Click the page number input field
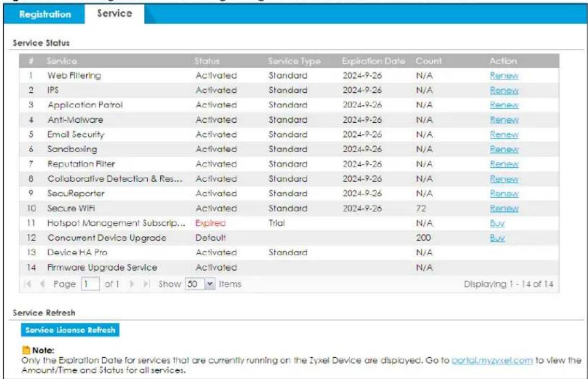Viewport: 588px width, 379px height. click(x=90, y=284)
